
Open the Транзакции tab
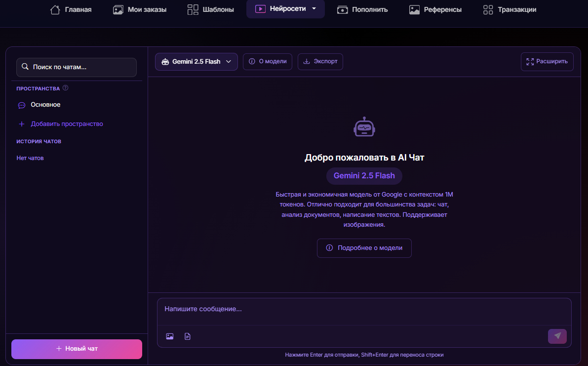click(x=510, y=9)
